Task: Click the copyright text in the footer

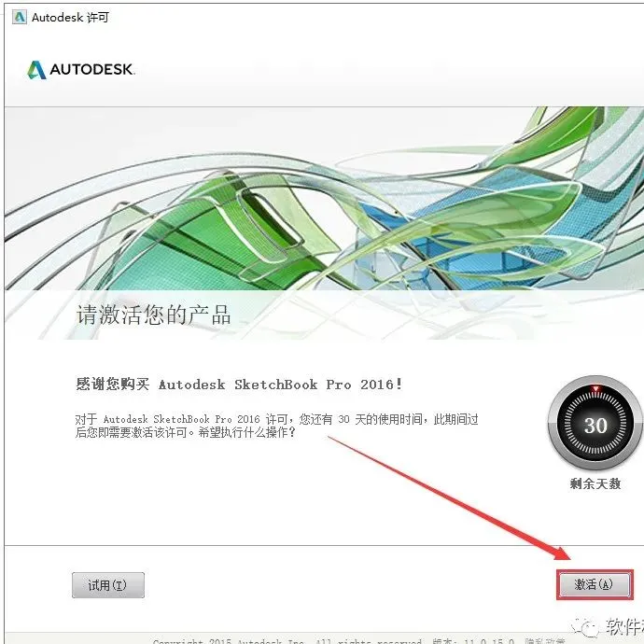Action: (x=287, y=641)
